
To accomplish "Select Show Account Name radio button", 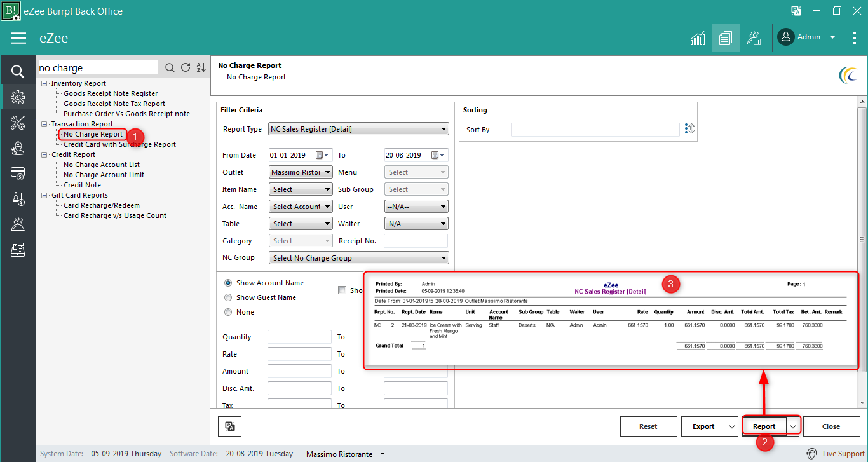I will pos(228,283).
